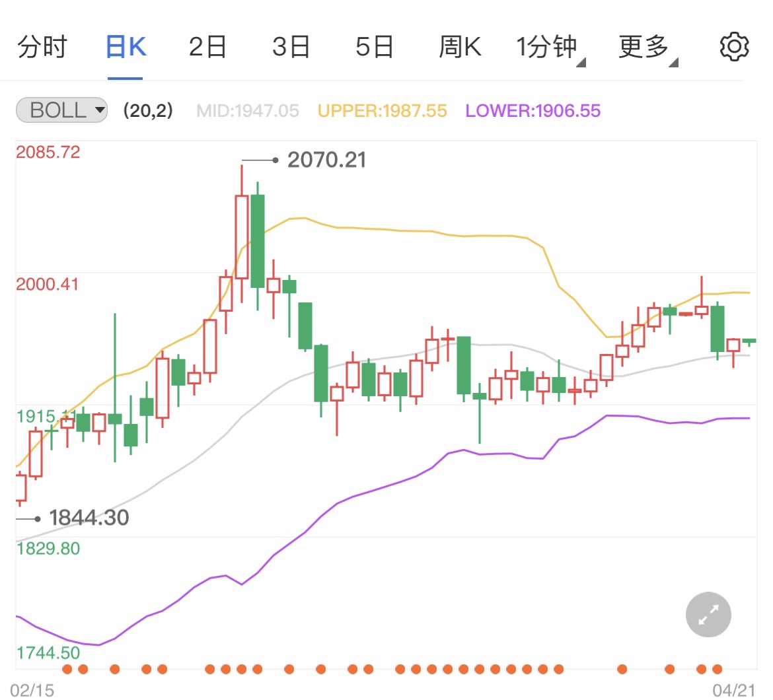Select the 周K weekly chart tab
This screenshot has height=700, width=773.
click(x=460, y=48)
